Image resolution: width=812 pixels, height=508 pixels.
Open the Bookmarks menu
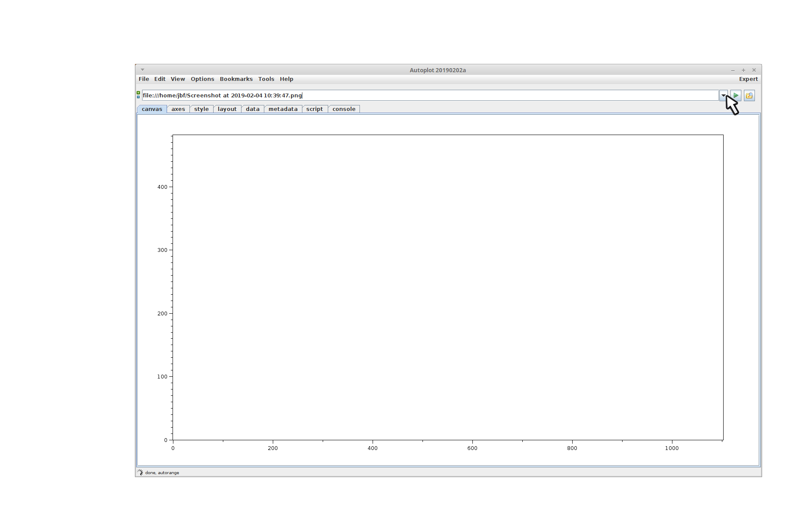point(236,79)
